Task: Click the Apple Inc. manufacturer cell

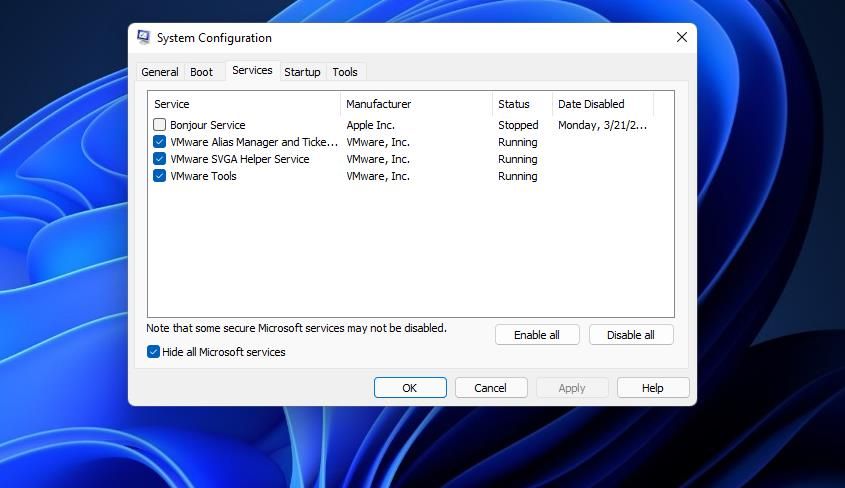Action: click(370, 125)
